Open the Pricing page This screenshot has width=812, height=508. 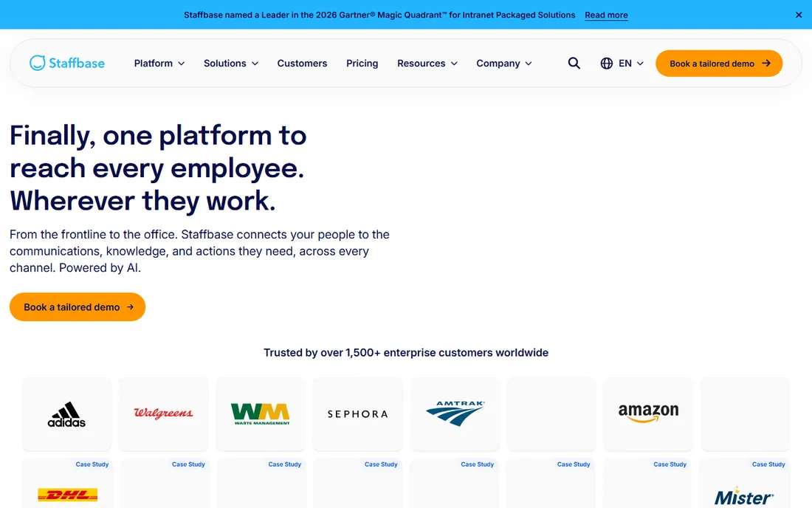(x=362, y=63)
